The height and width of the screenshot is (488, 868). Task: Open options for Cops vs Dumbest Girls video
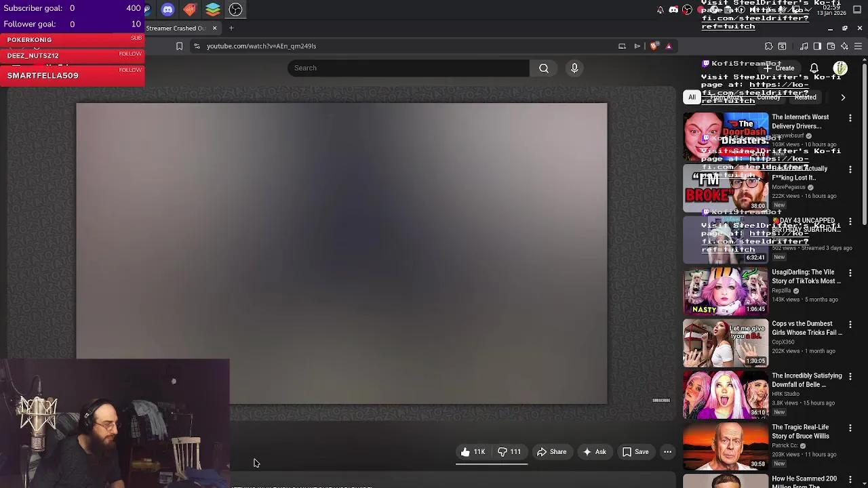pyautogui.click(x=850, y=325)
